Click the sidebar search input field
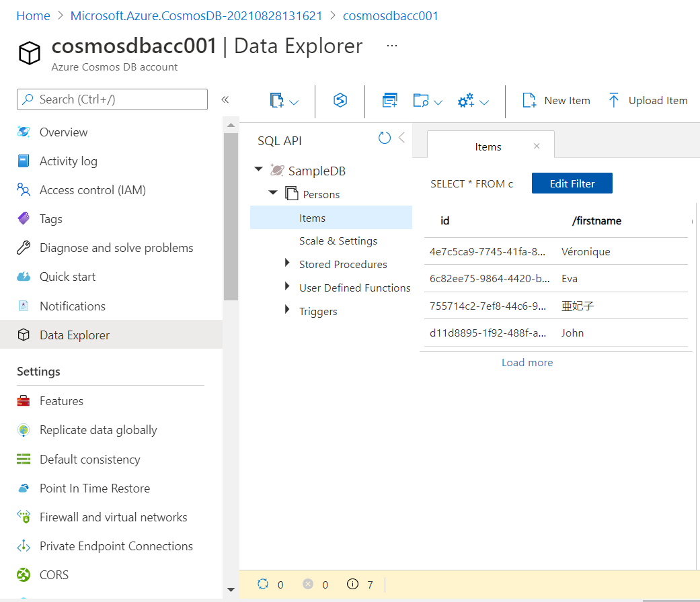This screenshot has width=700, height=602. [x=112, y=99]
